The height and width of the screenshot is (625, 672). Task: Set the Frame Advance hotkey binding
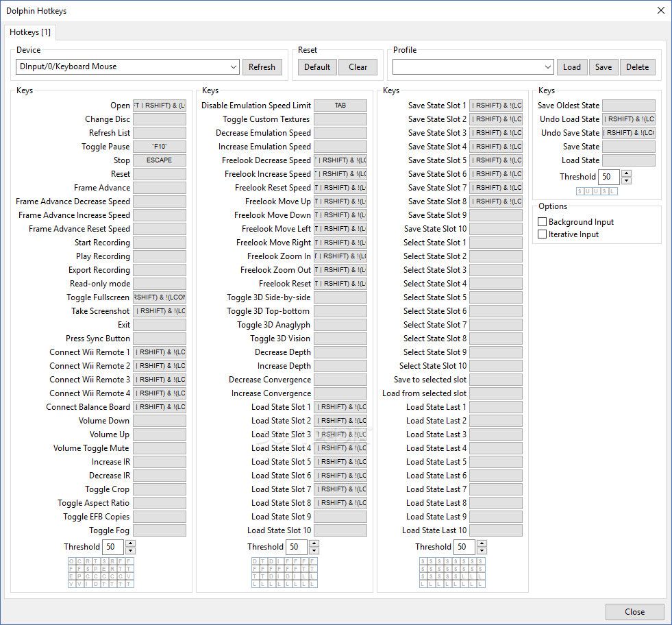(x=160, y=188)
